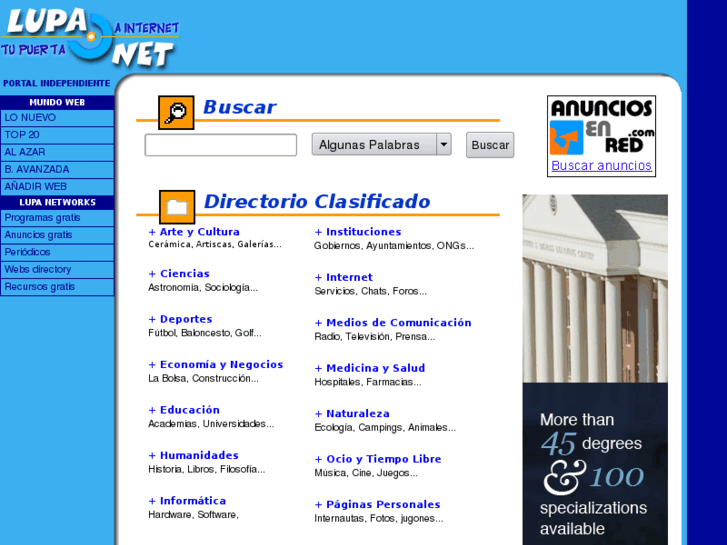The width and height of the screenshot is (727, 545).
Task: Open B. AVANZADA advanced search
Action: pos(57,169)
